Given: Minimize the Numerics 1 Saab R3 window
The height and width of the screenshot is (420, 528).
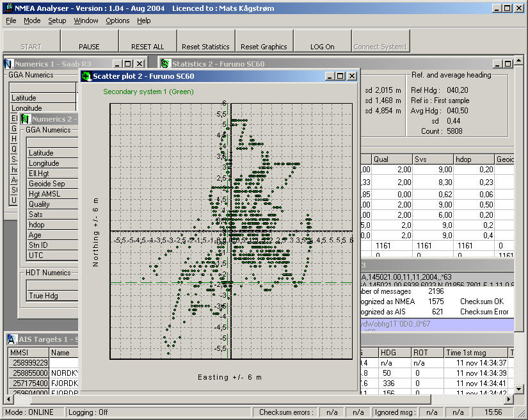Looking at the screenshot, I should click(117, 64).
